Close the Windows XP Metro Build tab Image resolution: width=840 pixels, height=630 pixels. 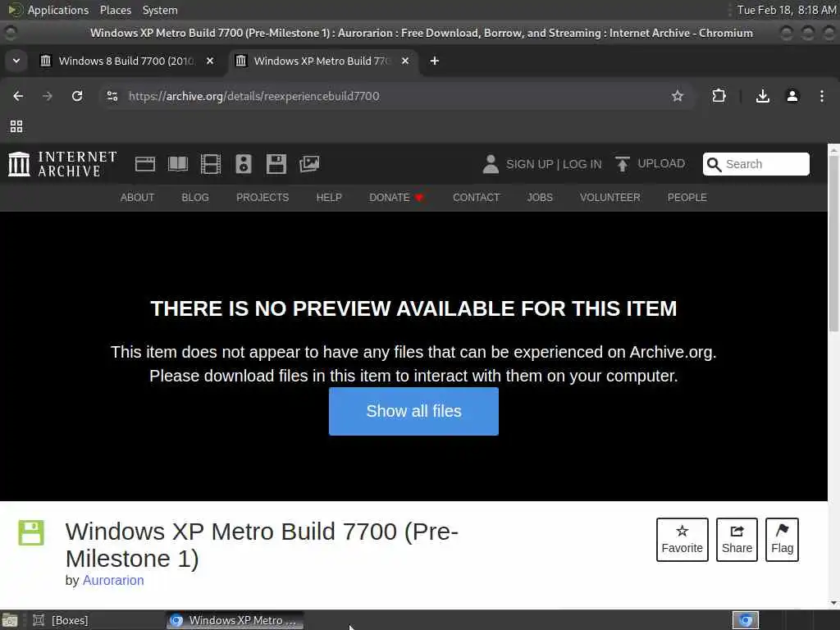click(x=405, y=61)
